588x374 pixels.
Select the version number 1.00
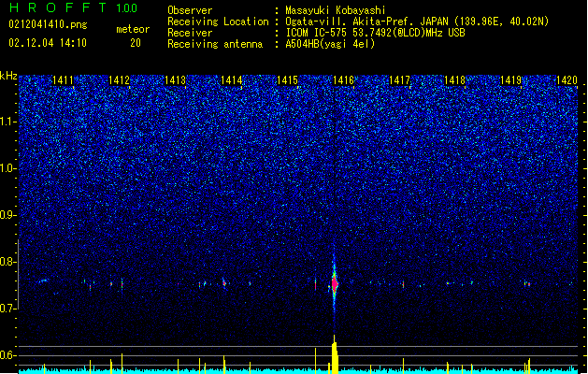pyautogui.click(x=127, y=8)
